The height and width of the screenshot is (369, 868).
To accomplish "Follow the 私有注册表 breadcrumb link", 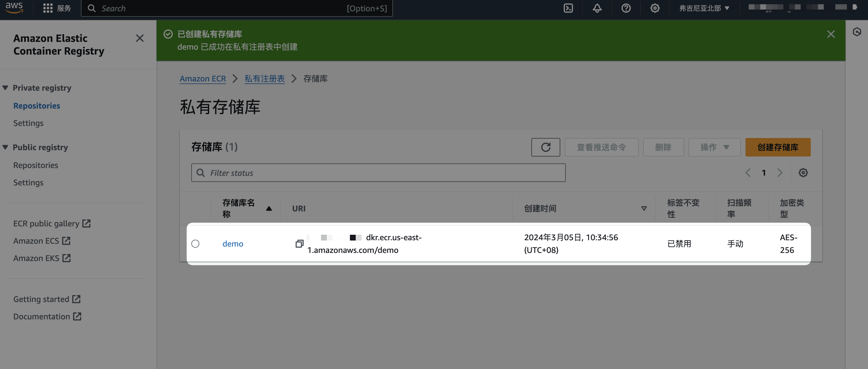I will pyautogui.click(x=264, y=79).
